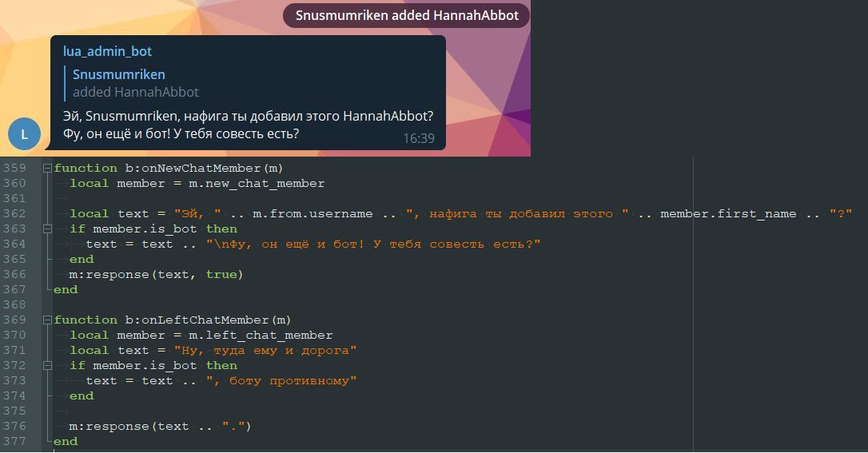
Task: Click the quoted Snusmumriken reply header
Action: 119,74
